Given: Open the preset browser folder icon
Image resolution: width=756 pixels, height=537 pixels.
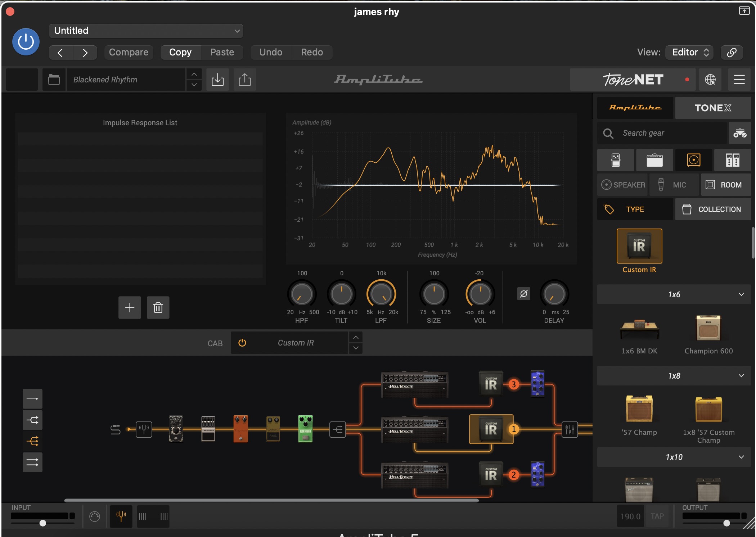Looking at the screenshot, I should (54, 80).
